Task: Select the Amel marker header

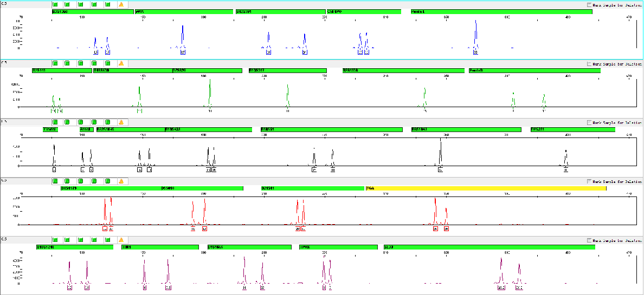Action: click(x=86, y=130)
